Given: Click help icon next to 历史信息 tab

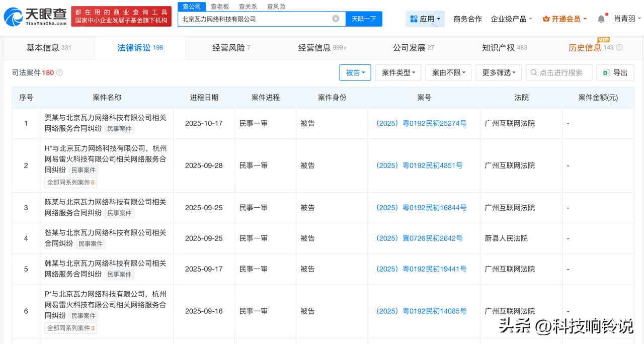Looking at the screenshot, I should click(x=619, y=48).
